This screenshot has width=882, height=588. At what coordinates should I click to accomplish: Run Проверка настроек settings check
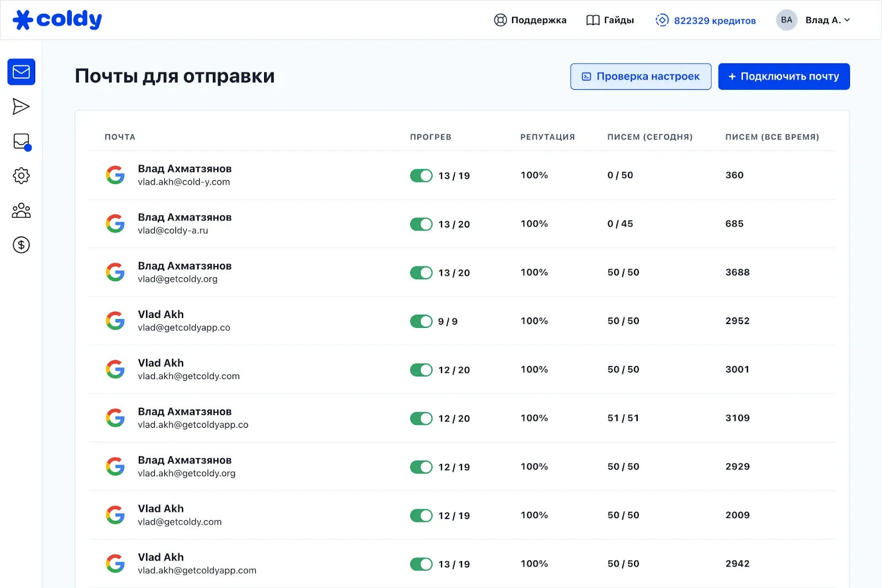pyautogui.click(x=641, y=76)
